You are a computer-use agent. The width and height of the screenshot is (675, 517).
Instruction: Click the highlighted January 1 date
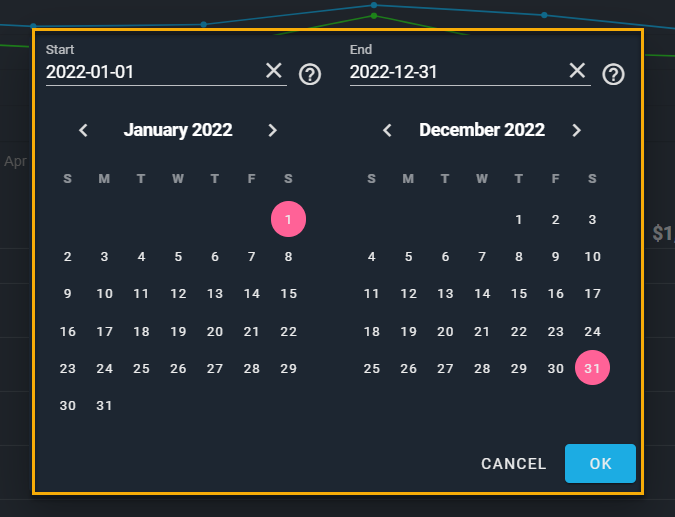[288, 220]
